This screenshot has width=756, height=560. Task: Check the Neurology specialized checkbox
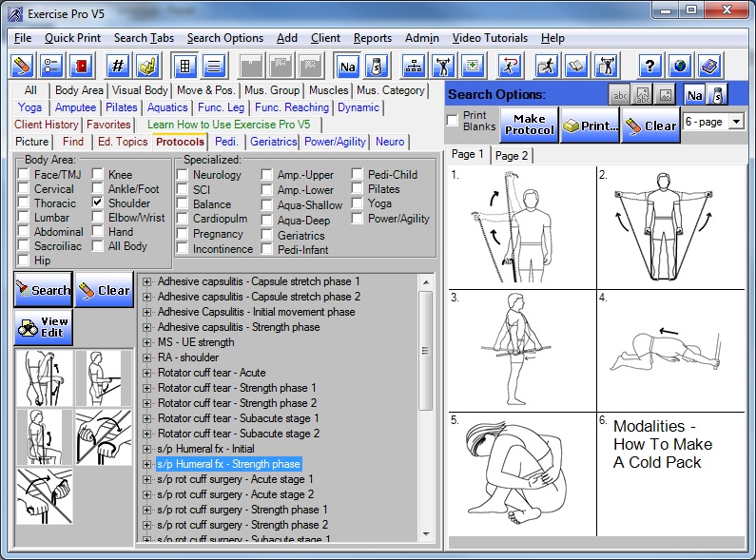tap(183, 174)
